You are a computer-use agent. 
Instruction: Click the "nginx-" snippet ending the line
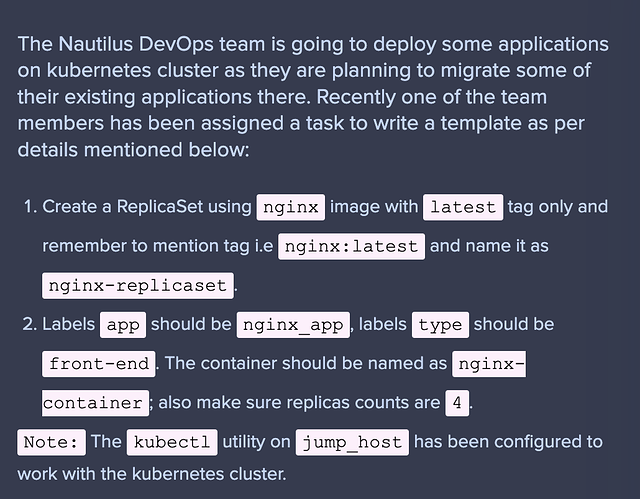click(489, 364)
